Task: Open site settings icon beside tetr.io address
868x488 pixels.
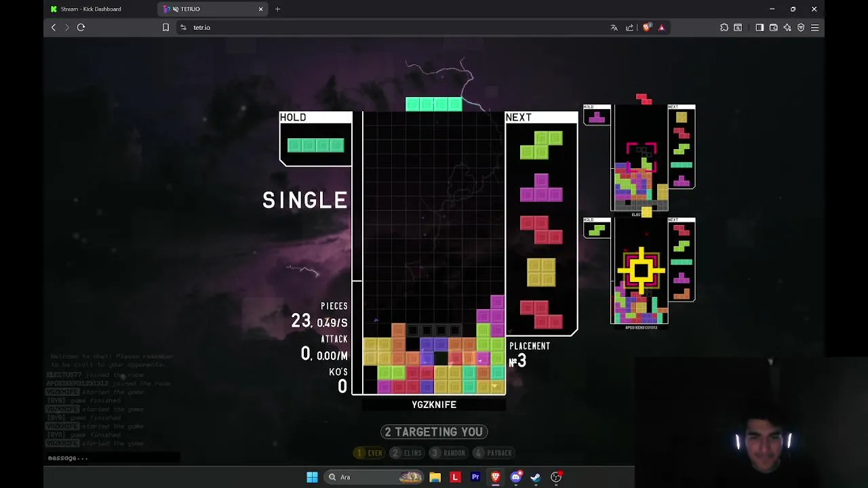Action: coord(183,27)
